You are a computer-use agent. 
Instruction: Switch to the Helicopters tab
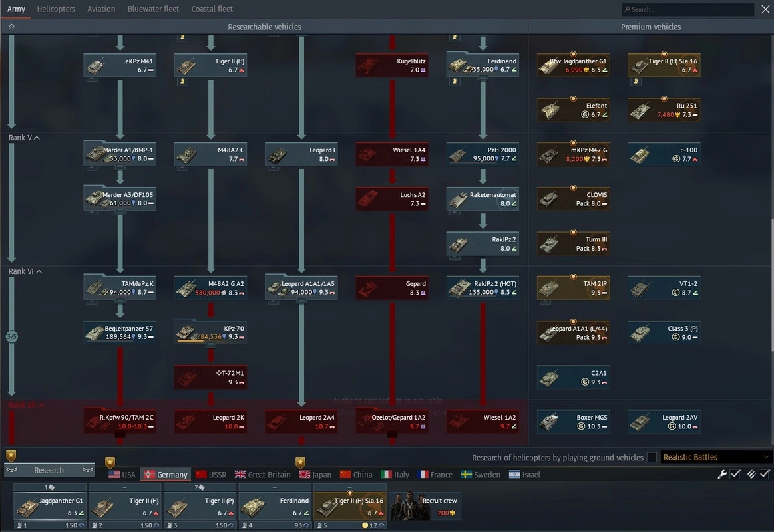click(x=56, y=9)
